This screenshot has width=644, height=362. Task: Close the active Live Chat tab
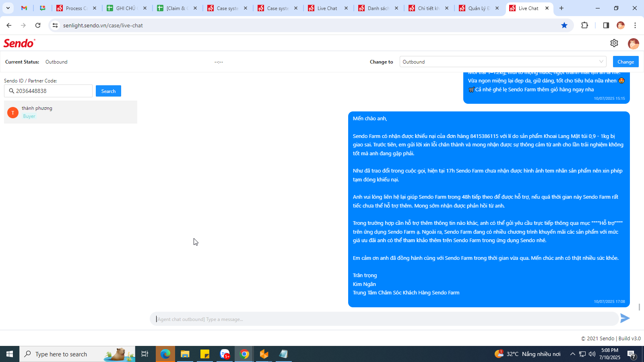tap(547, 8)
